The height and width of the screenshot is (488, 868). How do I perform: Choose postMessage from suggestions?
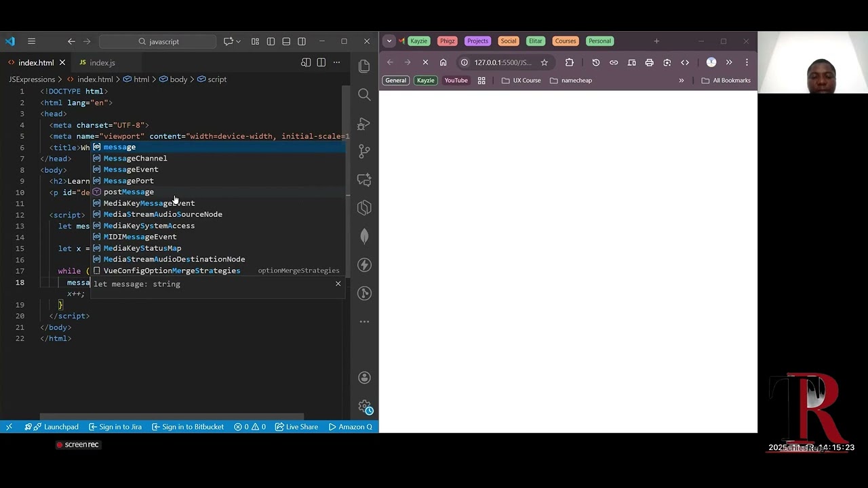tap(219, 192)
